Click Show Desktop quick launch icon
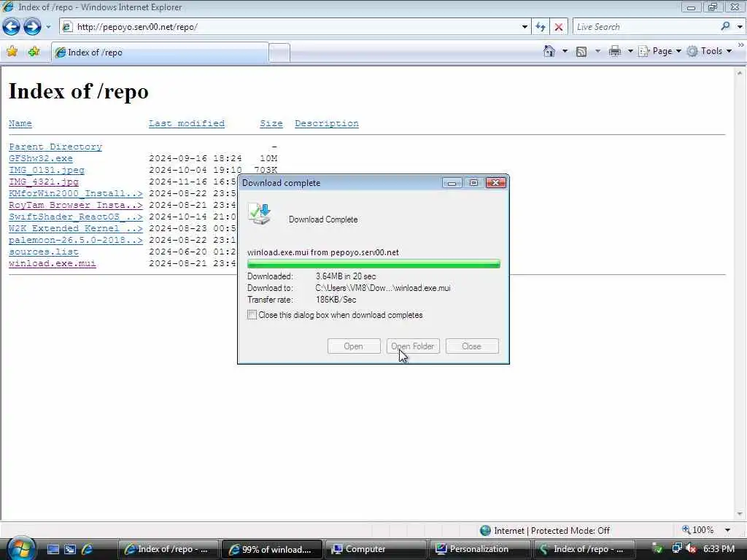 53,549
